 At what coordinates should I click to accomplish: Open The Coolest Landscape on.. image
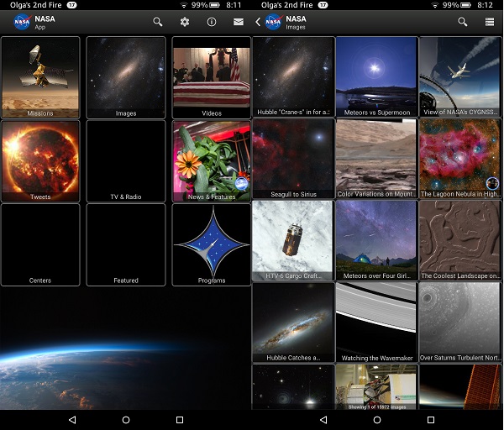coord(460,240)
